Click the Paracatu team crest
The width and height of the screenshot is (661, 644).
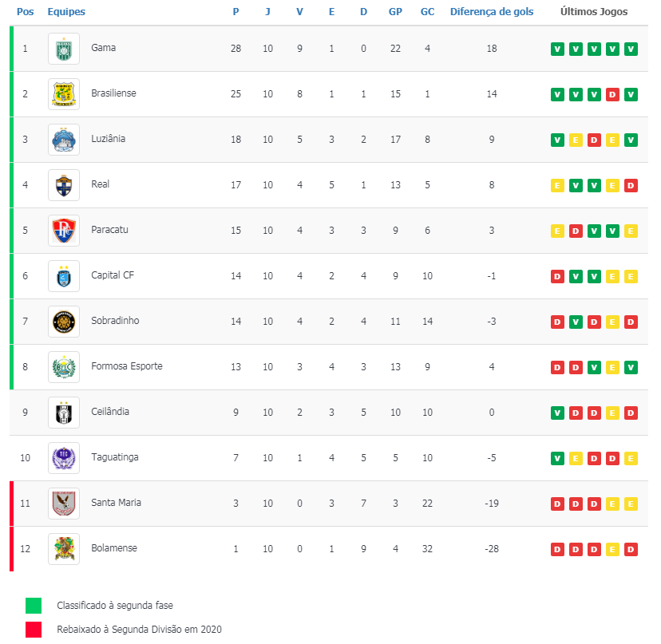(x=64, y=231)
